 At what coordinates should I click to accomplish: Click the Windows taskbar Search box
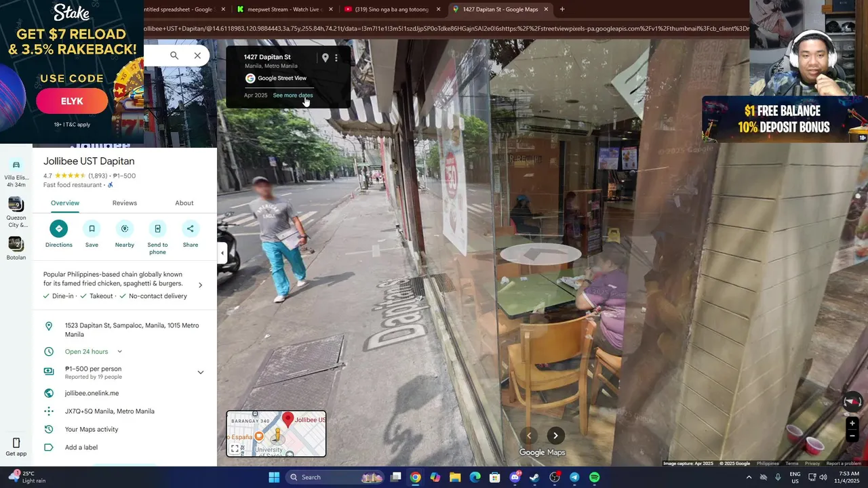tap(336, 477)
